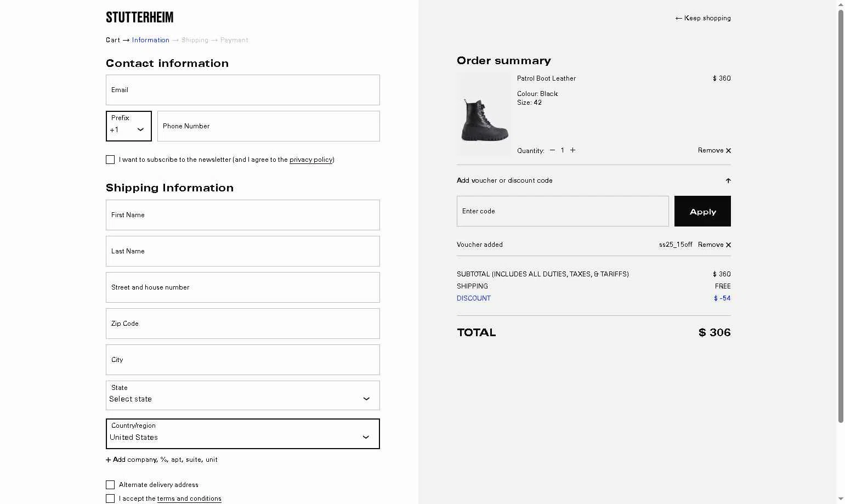Click the Patrol Boot product thumbnail
Screen dimensions: 845x504
tap(484, 115)
